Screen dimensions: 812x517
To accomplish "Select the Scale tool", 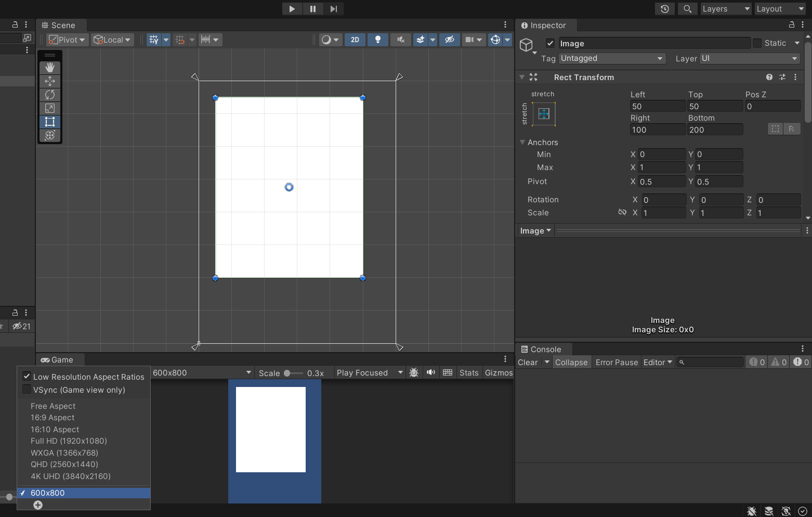I will [50, 108].
